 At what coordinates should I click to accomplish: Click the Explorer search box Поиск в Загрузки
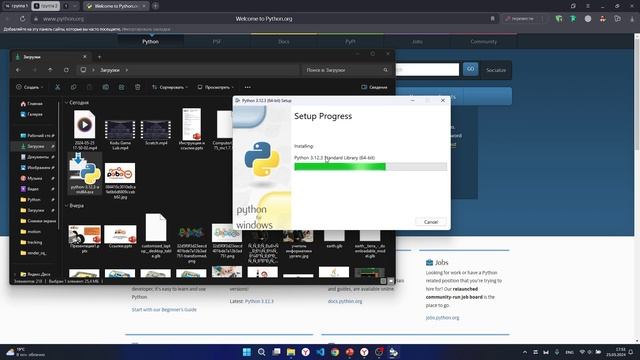[347, 70]
